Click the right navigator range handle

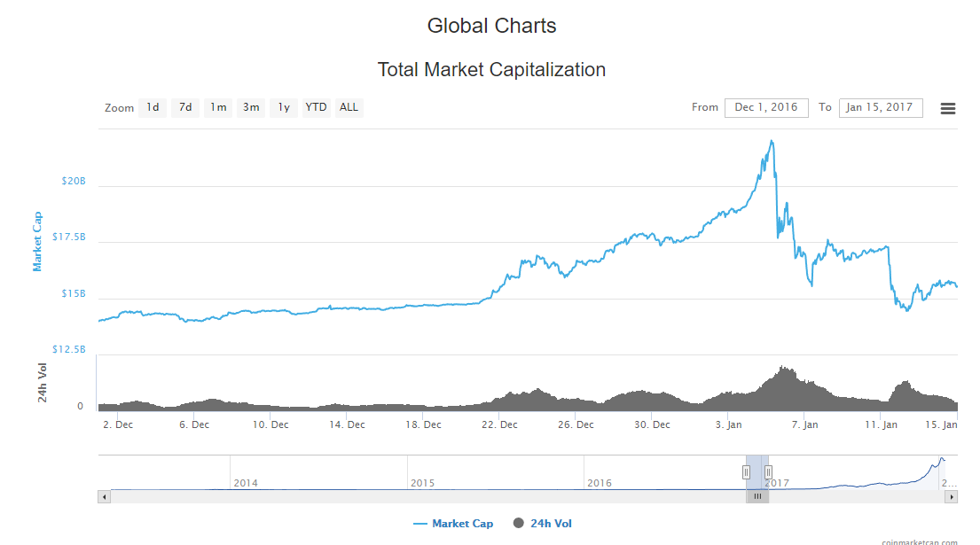coord(768,472)
